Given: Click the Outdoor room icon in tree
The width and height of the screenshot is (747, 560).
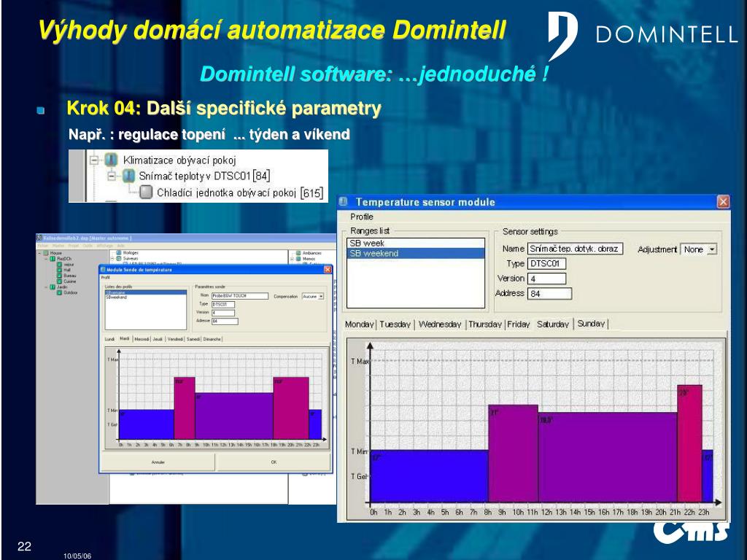Looking at the screenshot, I should click(60, 293).
